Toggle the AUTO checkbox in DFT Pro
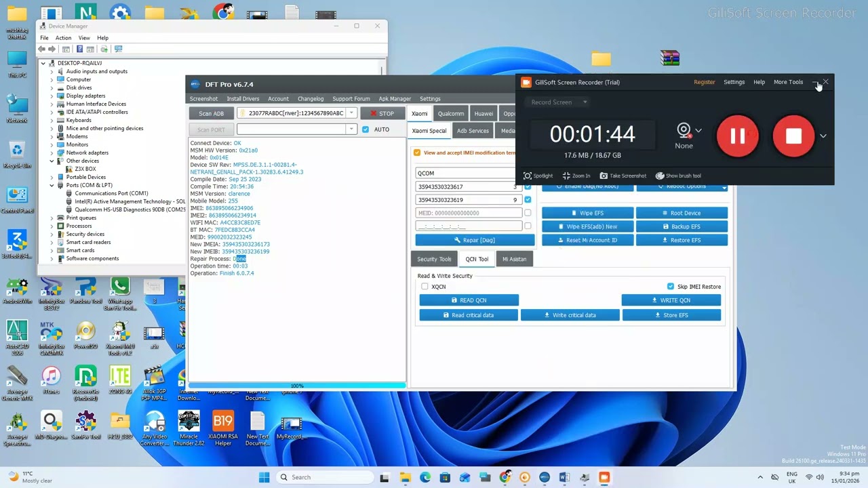The image size is (868, 488). tap(366, 129)
